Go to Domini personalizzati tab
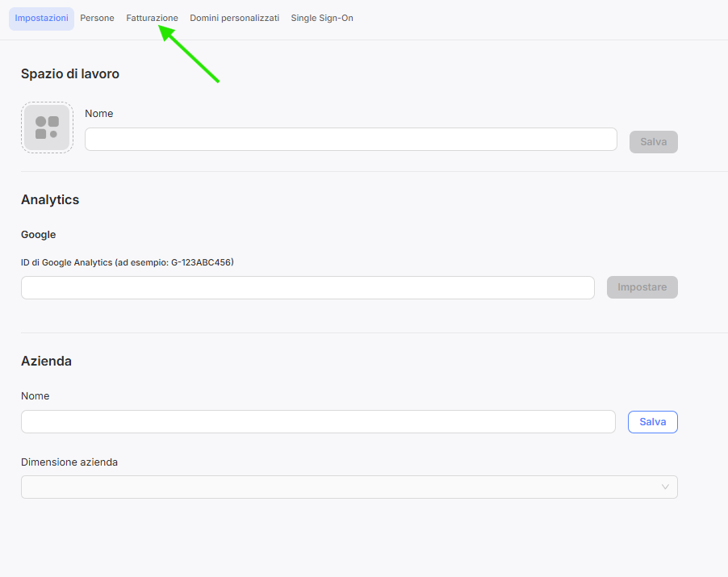This screenshot has height=577, width=728. tap(234, 18)
